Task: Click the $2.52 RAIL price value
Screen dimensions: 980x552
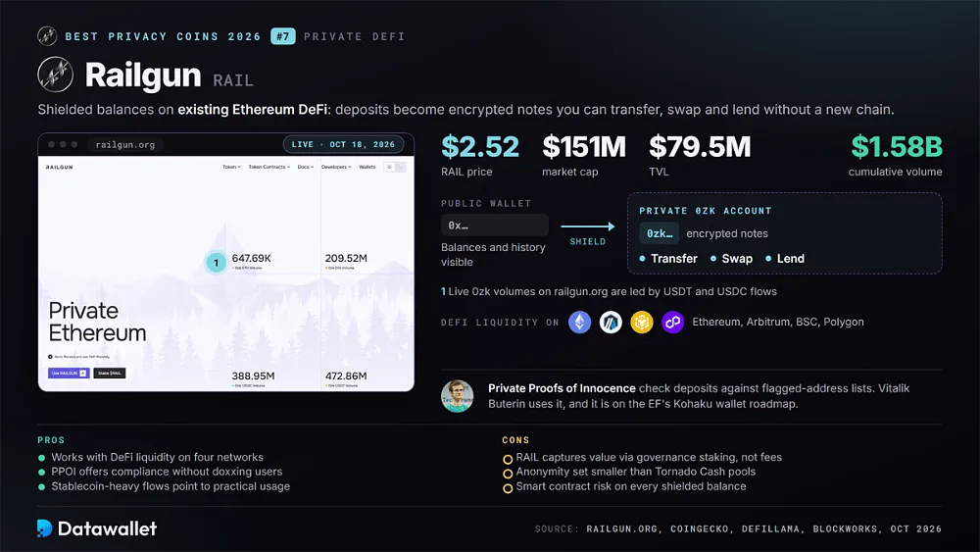Action: pos(480,147)
